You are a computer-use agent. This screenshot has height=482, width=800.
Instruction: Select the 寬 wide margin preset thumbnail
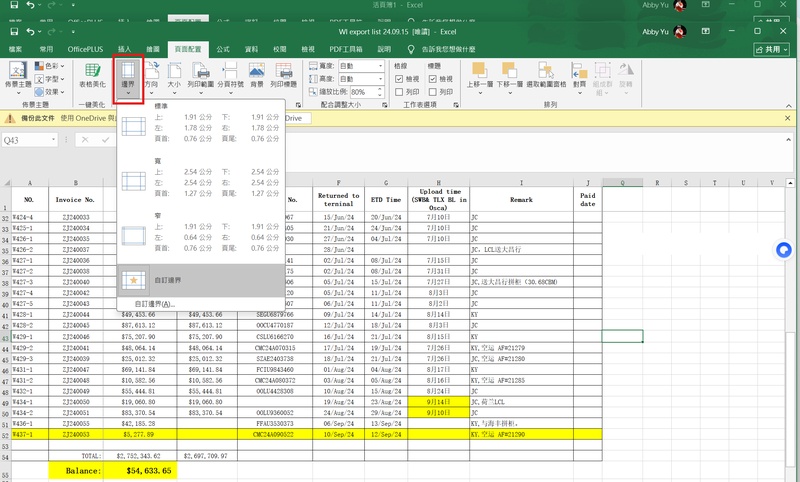[x=134, y=181]
